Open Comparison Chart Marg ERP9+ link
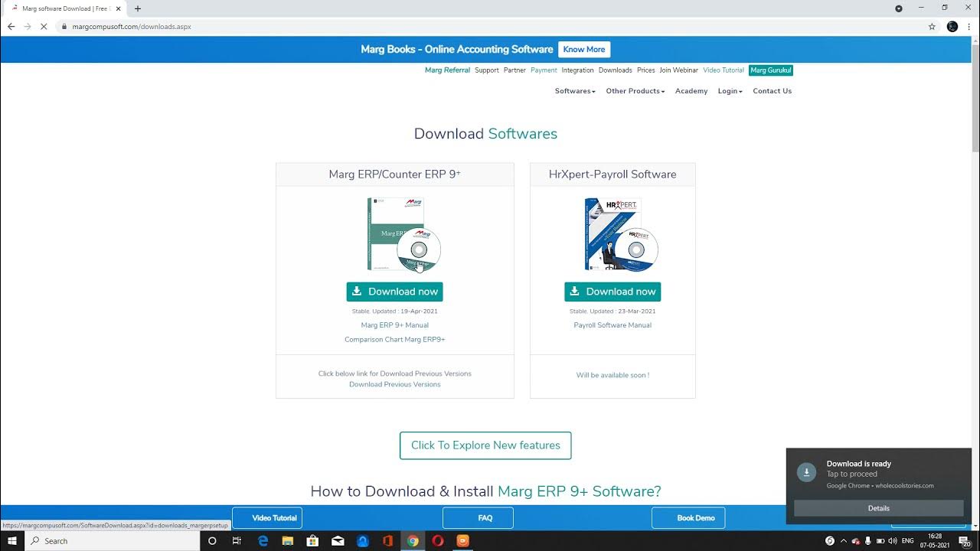This screenshot has height=551, width=980. [x=395, y=340]
